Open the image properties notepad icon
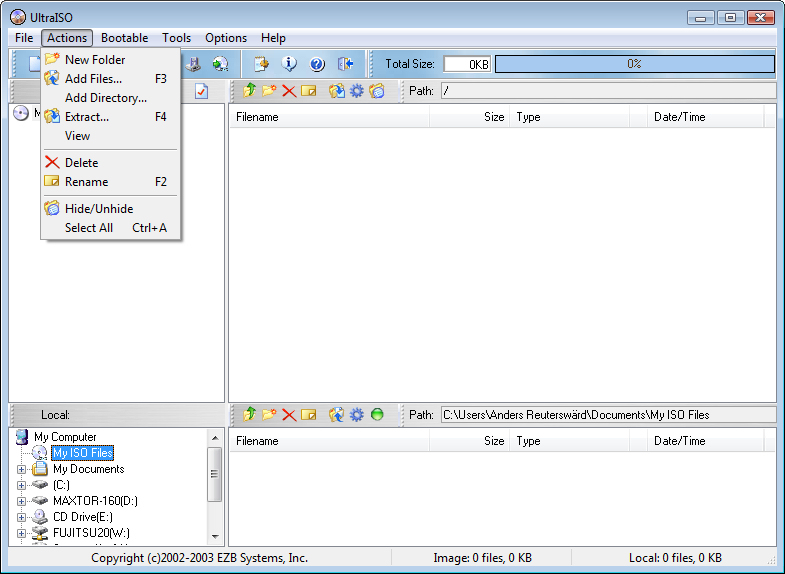Screen dimensions: 785x574 tap(261, 64)
